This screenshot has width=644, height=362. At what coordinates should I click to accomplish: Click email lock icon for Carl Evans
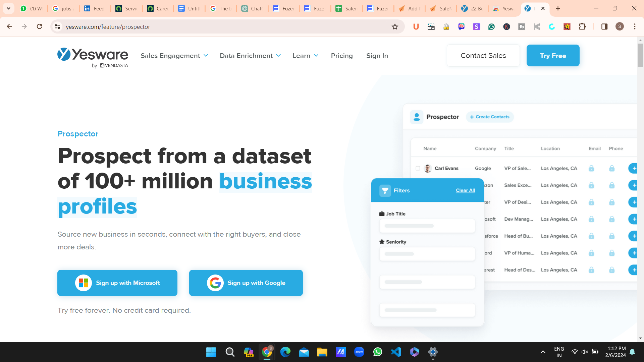point(591,168)
